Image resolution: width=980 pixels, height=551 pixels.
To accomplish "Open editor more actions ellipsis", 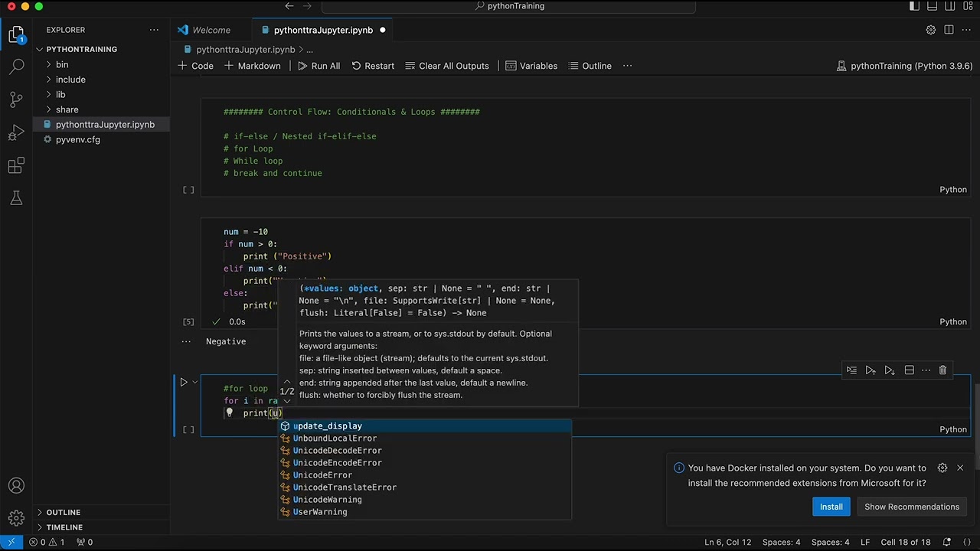I will click(x=966, y=30).
